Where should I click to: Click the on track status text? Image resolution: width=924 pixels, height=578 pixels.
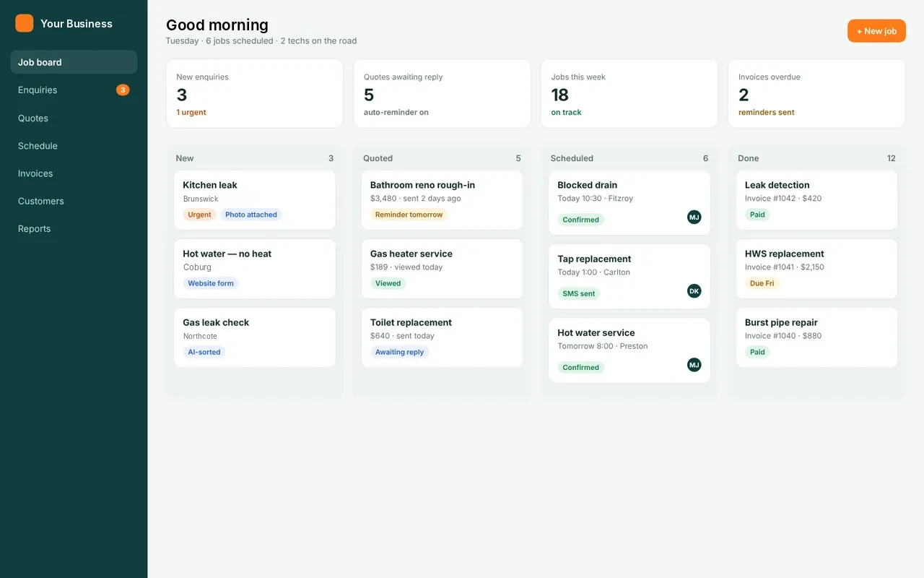(566, 113)
